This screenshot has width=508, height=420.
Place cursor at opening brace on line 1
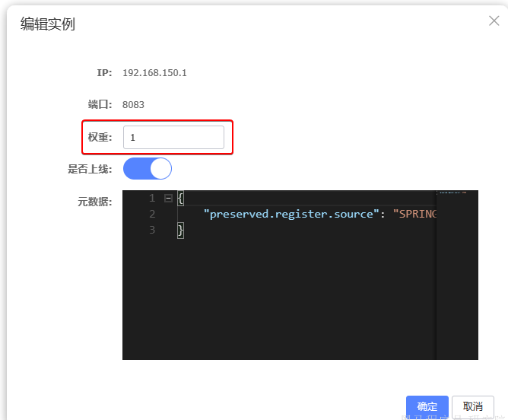point(180,198)
